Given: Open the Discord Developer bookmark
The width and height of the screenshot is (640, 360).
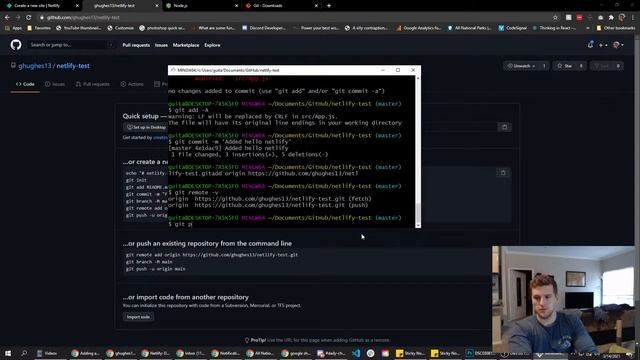Looking at the screenshot, I should click(264, 28).
